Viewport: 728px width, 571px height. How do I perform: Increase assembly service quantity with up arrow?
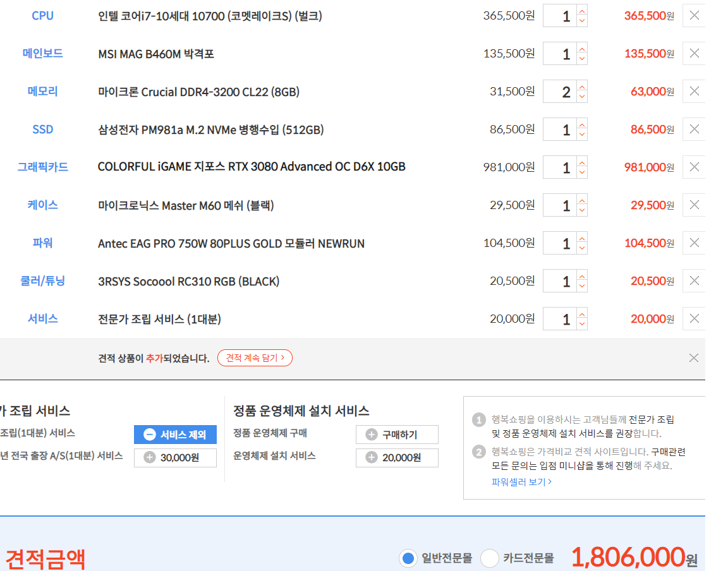pyautogui.click(x=582, y=313)
